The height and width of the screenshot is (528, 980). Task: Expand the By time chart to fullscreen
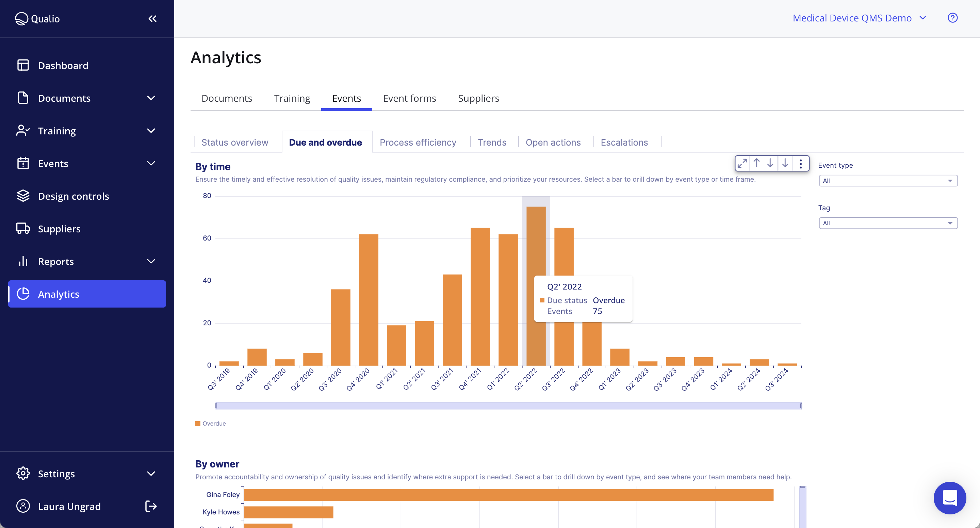(x=742, y=163)
